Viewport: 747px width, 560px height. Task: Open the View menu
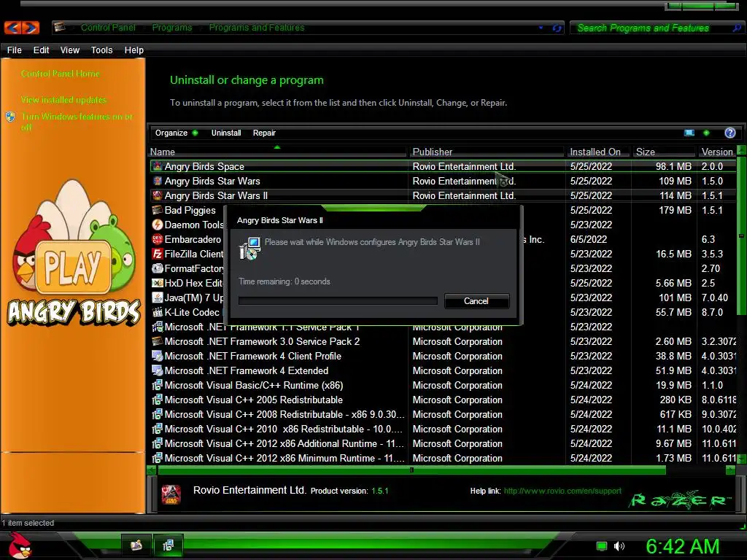pos(69,50)
